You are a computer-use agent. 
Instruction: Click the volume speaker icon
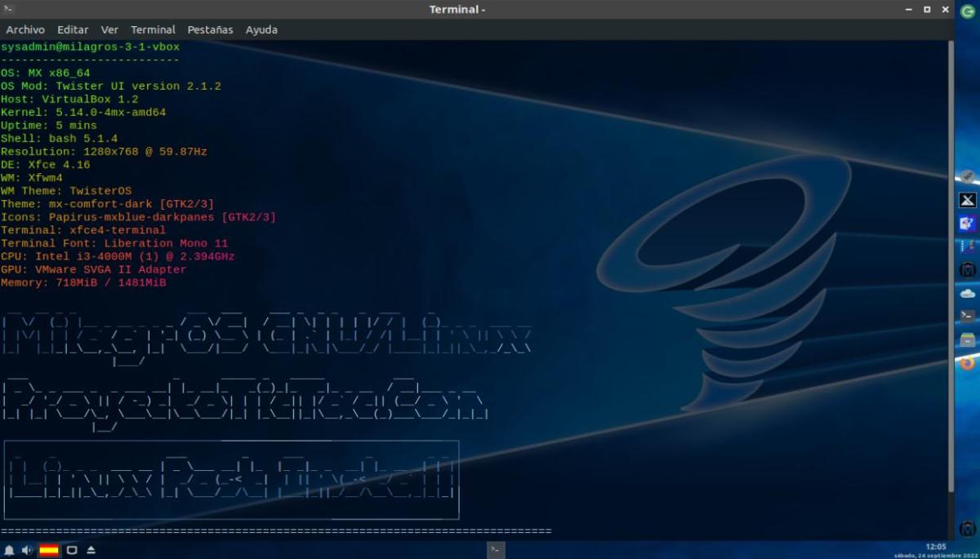pos(27,551)
